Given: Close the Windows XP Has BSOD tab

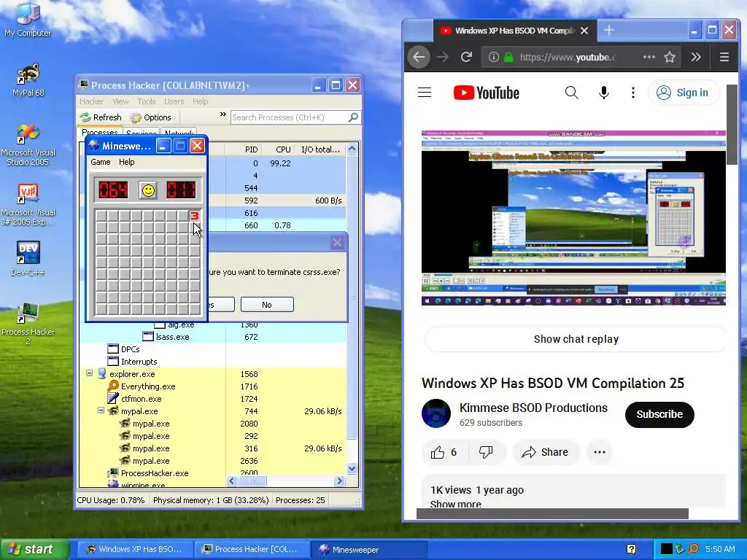Looking at the screenshot, I should click(584, 31).
